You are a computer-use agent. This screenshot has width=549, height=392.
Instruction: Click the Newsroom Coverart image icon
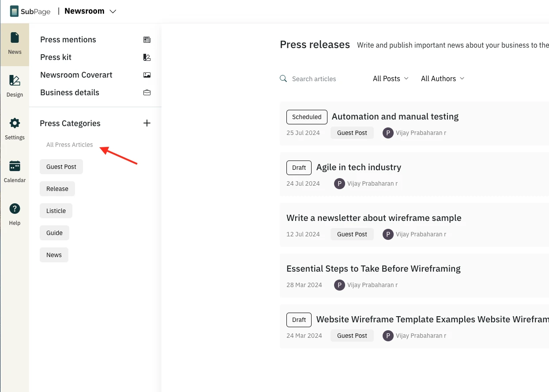click(x=147, y=75)
